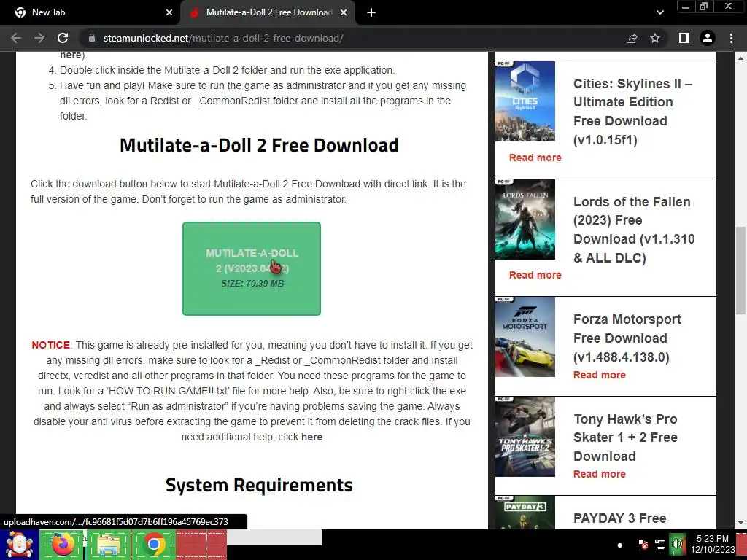The image size is (747, 560).
Task: Open the network tray icon
Action: point(659,544)
